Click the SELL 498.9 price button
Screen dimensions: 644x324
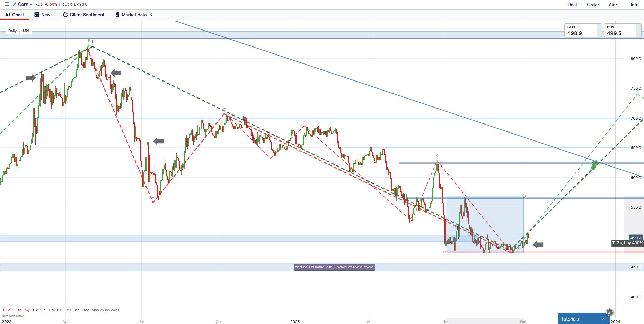pos(583,30)
